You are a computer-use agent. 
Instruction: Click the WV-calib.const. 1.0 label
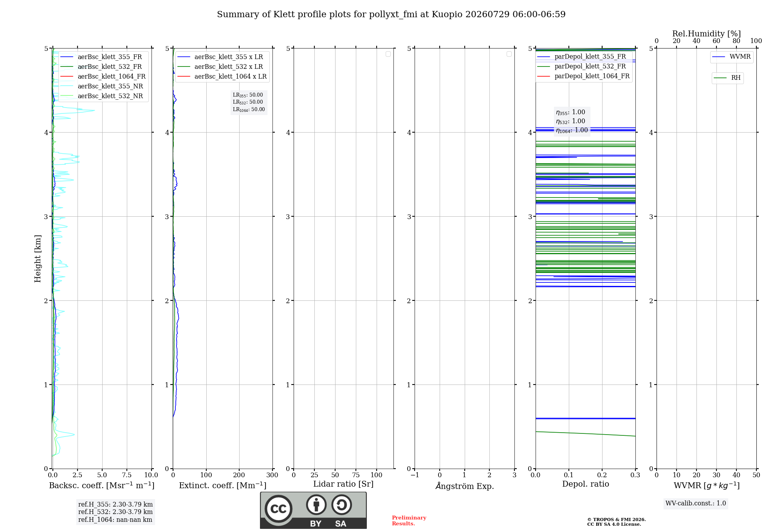(696, 503)
